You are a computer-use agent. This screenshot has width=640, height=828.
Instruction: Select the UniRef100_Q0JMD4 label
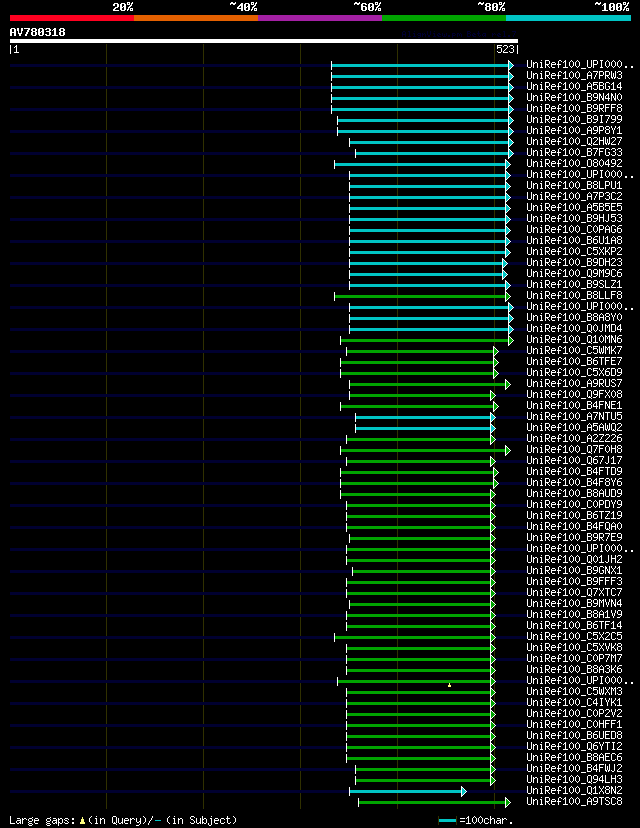pyautogui.click(x=574, y=328)
